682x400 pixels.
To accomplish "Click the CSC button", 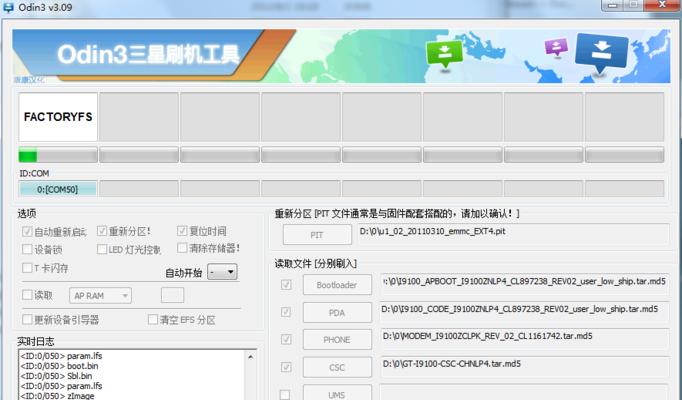I will [337, 367].
